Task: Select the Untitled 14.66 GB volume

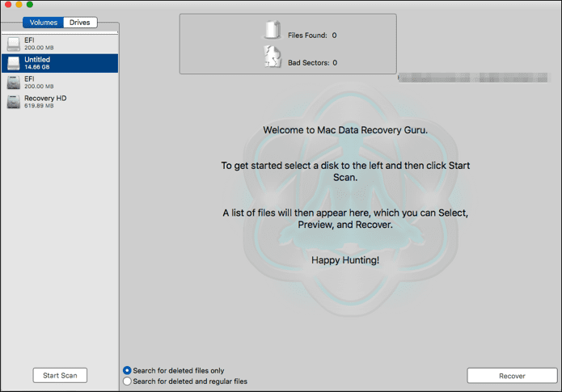Action: click(x=60, y=63)
